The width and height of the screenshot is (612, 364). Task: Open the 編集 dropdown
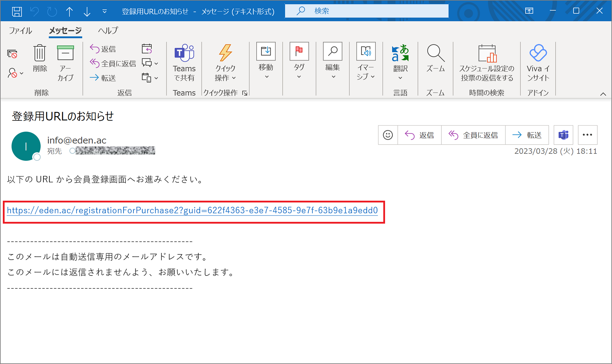[332, 61]
